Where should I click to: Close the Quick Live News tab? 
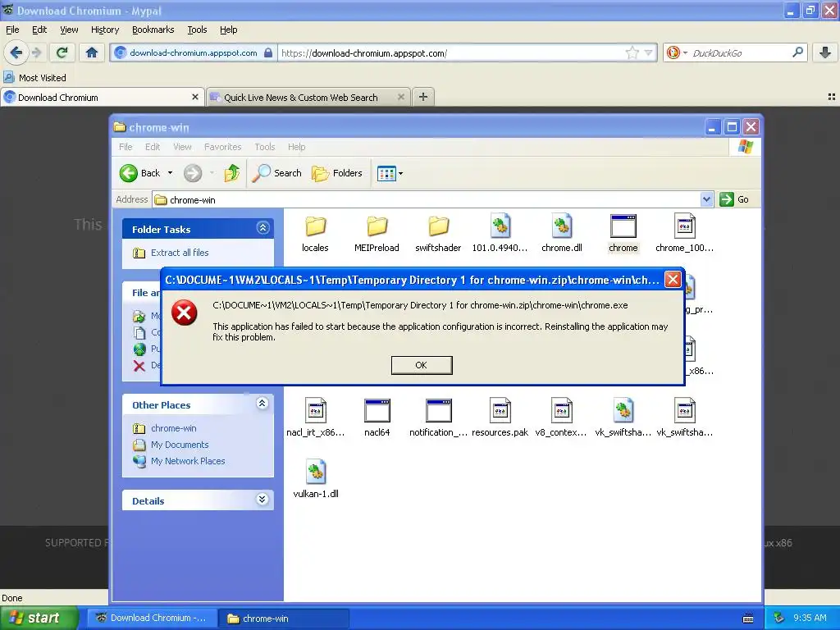click(400, 97)
